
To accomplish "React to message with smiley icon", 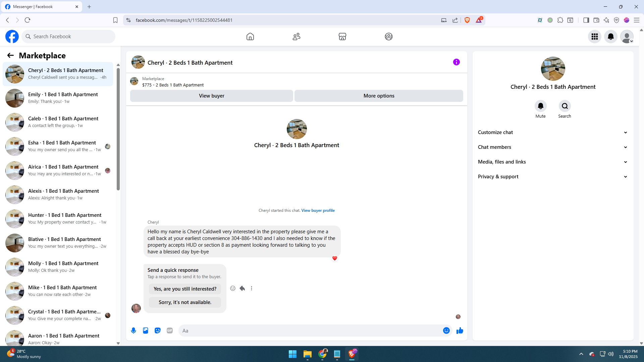I will tap(233, 288).
